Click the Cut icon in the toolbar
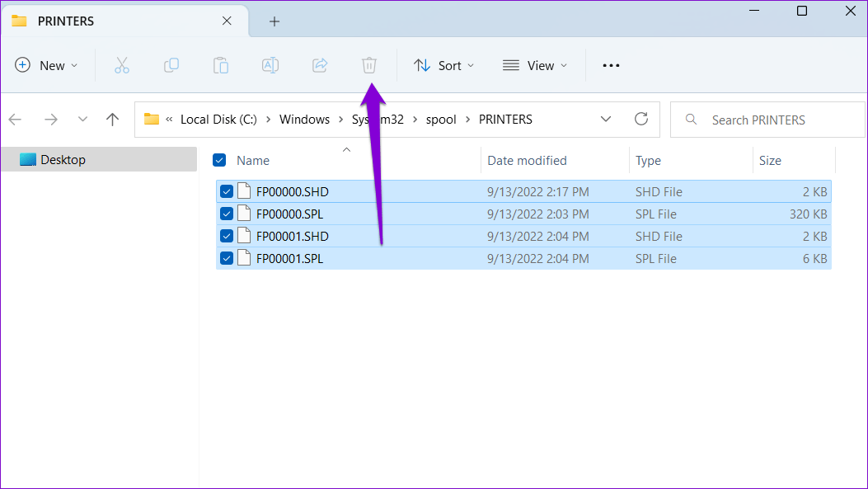This screenshot has height=489, width=868. coord(122,65)
